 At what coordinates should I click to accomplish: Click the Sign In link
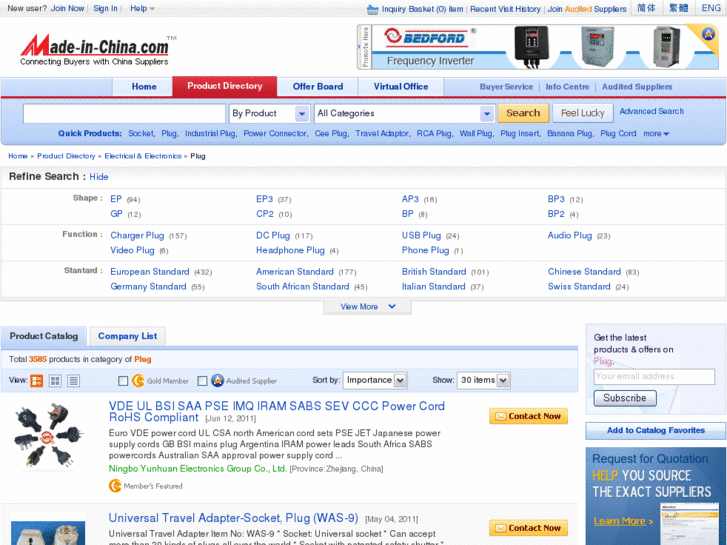(105, 8)
